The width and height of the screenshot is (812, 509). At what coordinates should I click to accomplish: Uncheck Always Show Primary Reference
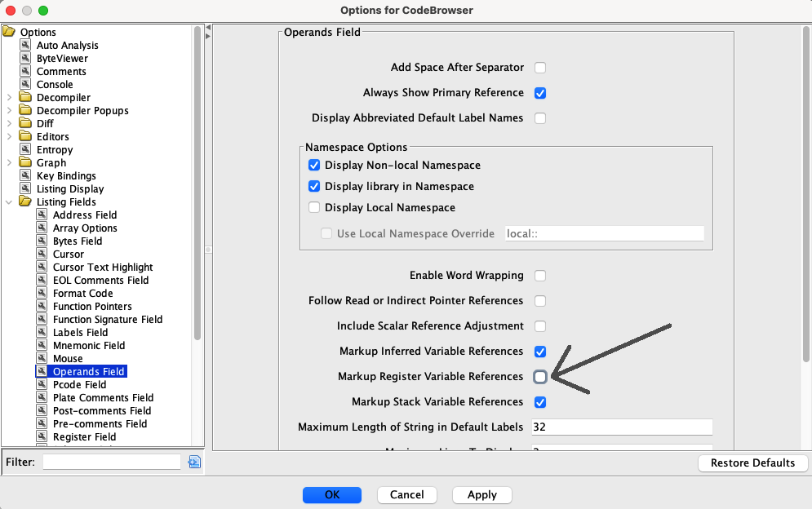click(540, 93)
